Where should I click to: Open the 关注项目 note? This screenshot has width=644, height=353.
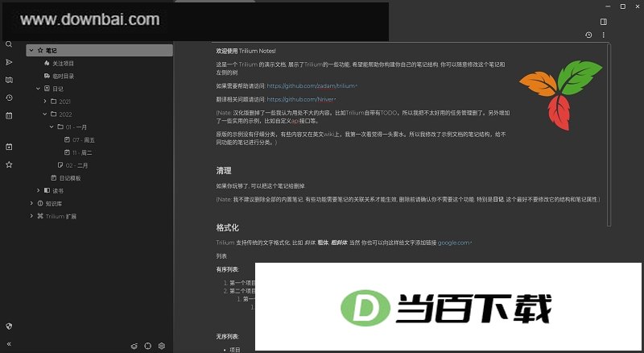coord(63,64)
